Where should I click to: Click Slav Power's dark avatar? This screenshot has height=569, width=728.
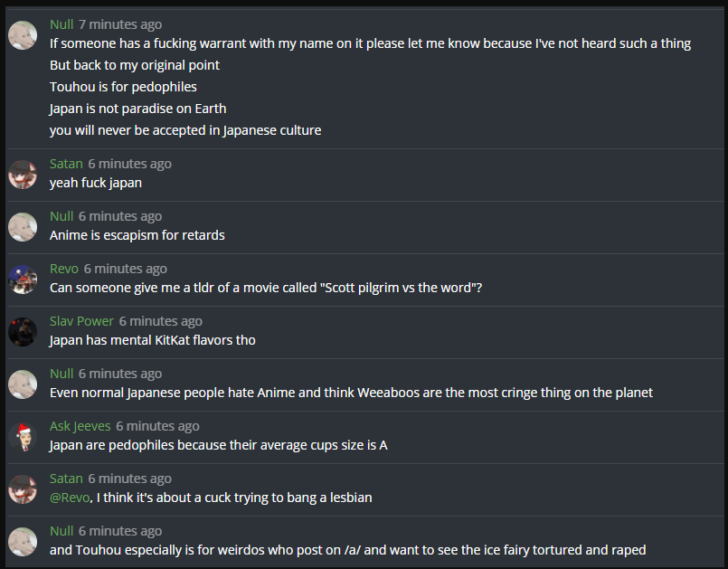pos(23,331)
